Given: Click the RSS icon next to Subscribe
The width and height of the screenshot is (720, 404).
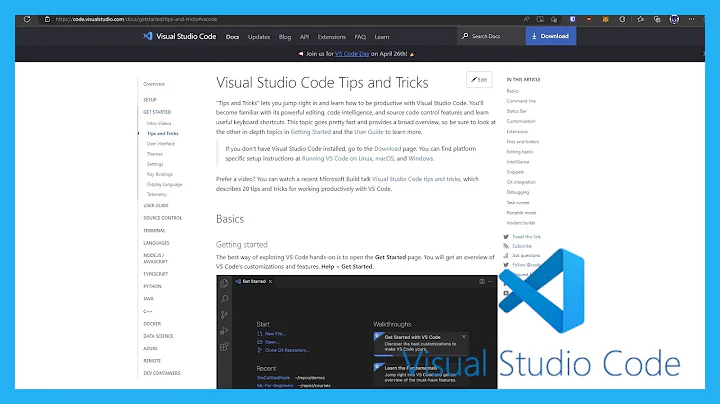Looking at the screenshot, I should [506, 246].
